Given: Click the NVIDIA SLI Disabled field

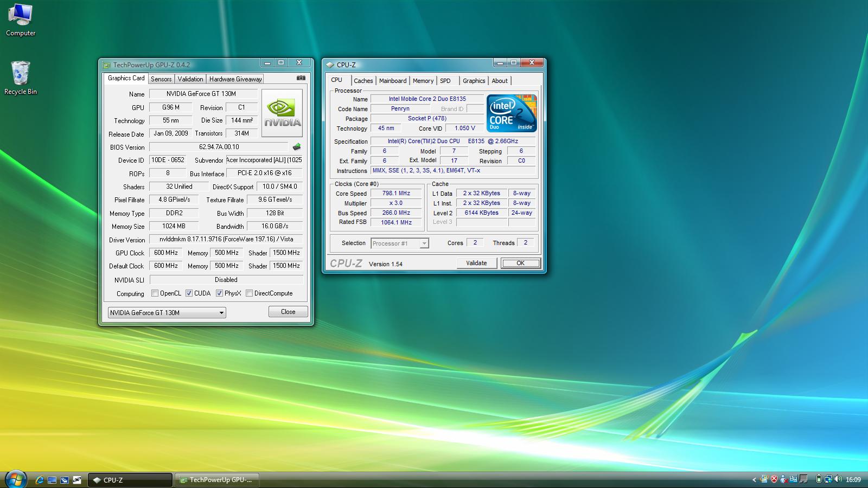Looking at the screenshot, I should pos(226,280).
